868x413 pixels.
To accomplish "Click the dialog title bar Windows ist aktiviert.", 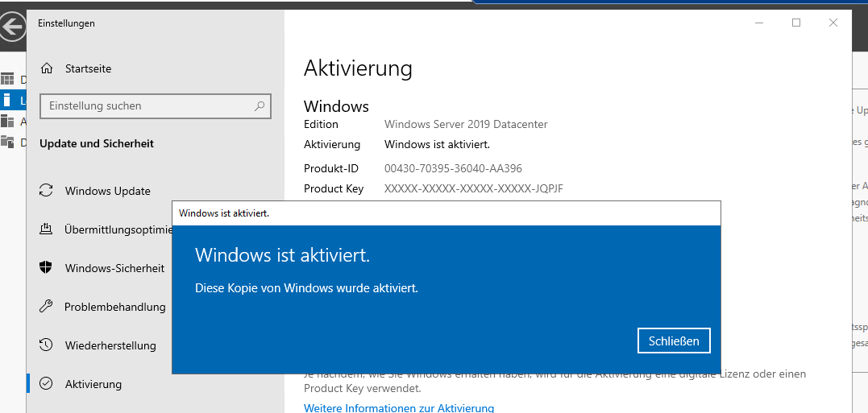I will 446,213.
